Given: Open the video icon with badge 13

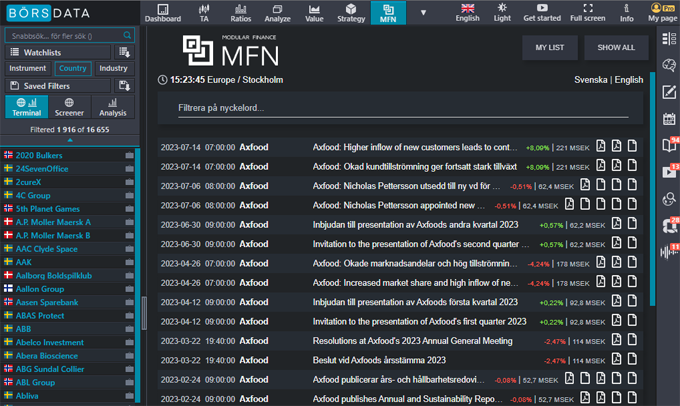Looking at the screenshot, I should click(x=669, y=172).
